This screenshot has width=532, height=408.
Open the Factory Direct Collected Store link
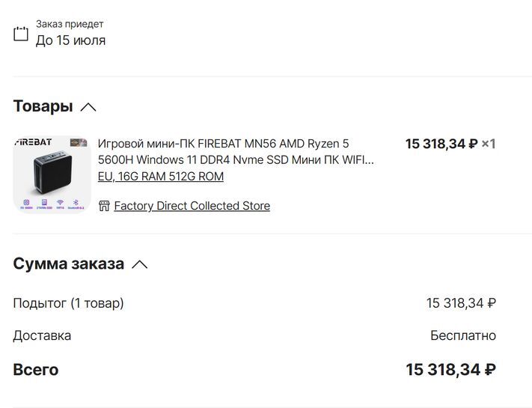click(192, 206)
